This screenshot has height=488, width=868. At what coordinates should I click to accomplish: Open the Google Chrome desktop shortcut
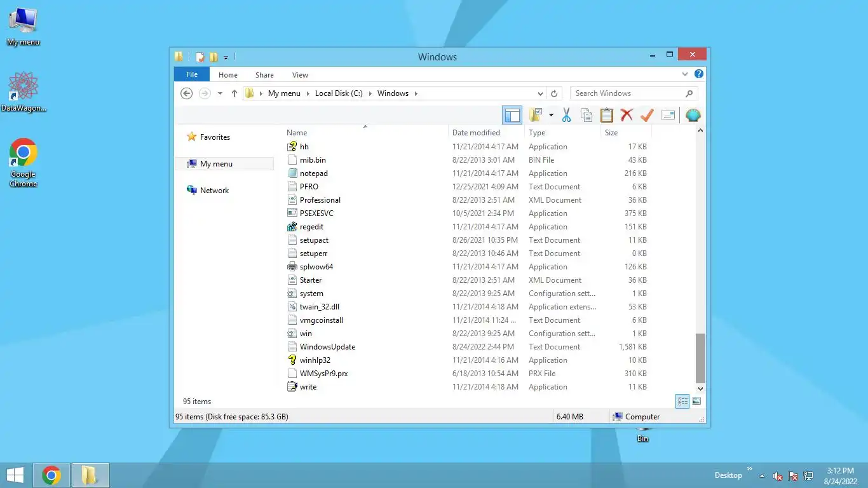(x=24, y=163)
